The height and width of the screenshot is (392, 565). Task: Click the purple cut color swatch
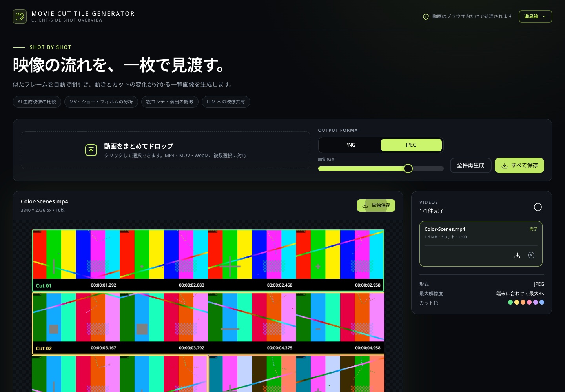(536, 302)
